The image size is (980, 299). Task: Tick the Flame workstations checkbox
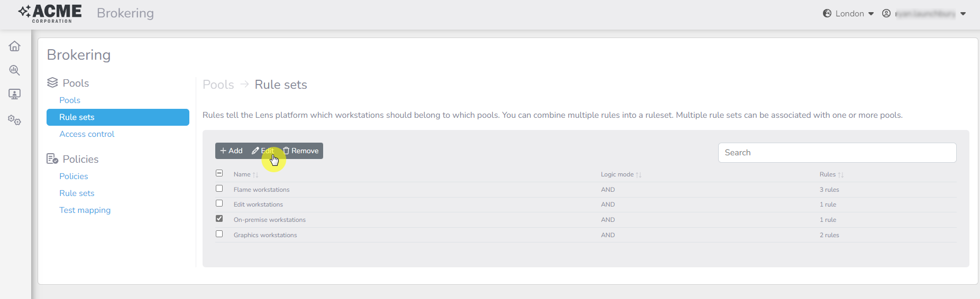tap(219, 189)
